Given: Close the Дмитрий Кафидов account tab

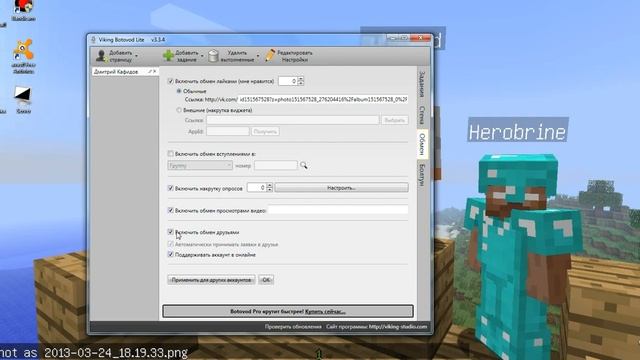Looking at the screenshot, I should (155, 71).
